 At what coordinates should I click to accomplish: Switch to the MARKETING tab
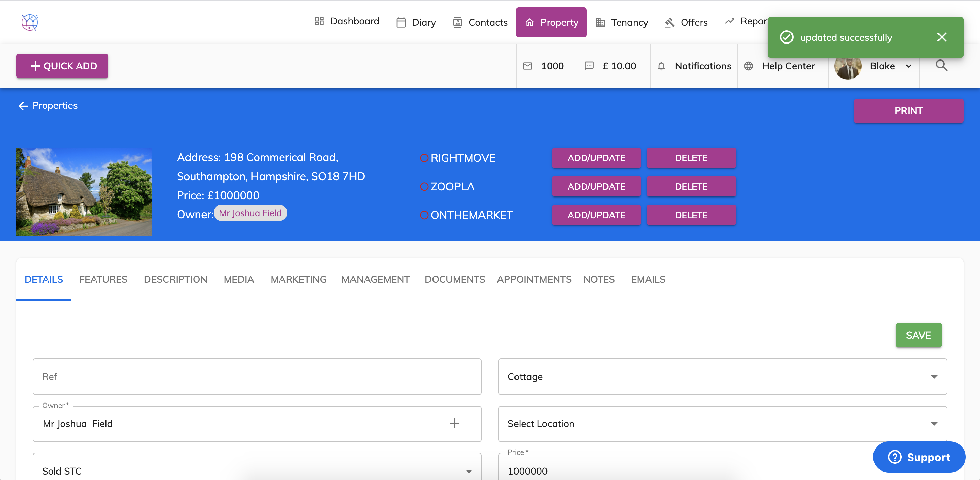point(298,279)
